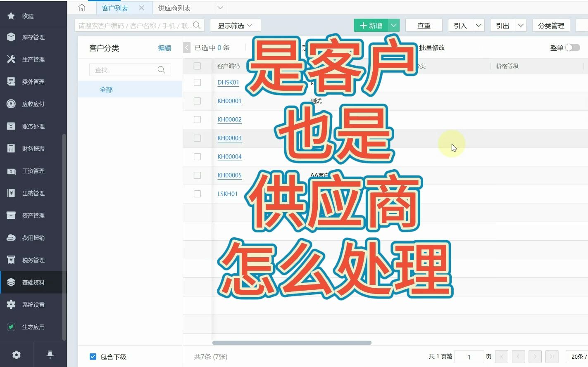The image size is (588, 367).
Task: Click the 引入 import button
Action: tap(460, 26)
